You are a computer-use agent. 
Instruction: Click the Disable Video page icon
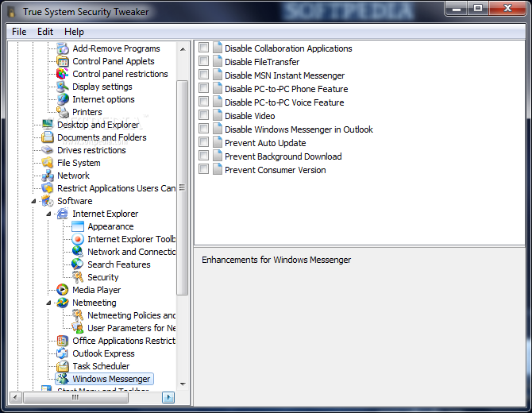tap(217, 115)
